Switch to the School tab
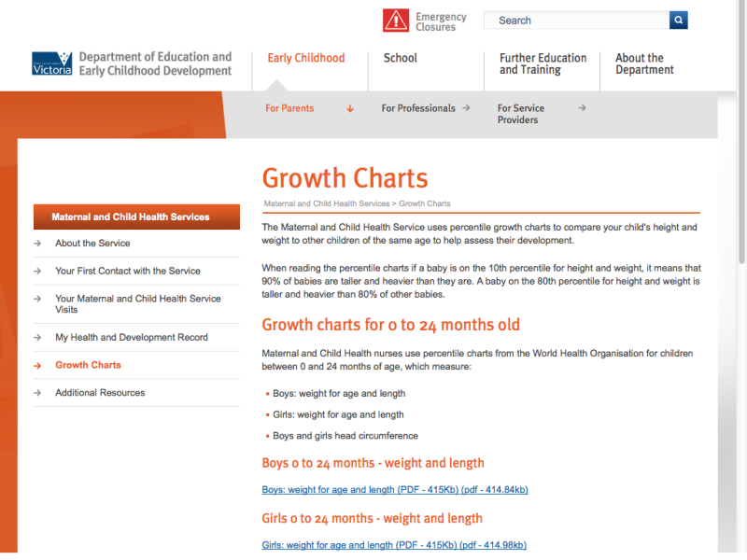 click(x=400, y=57)
